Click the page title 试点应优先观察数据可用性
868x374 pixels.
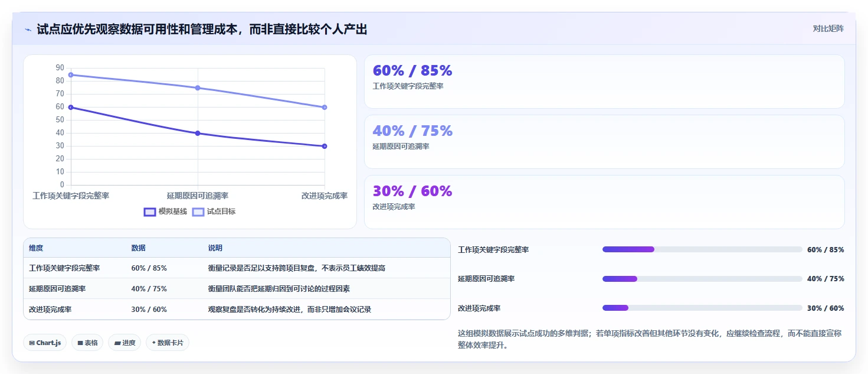click(202, 29)
